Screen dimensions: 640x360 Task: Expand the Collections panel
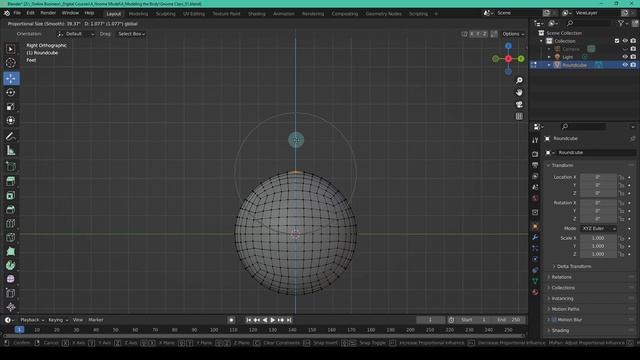click(x=563, y=288)
